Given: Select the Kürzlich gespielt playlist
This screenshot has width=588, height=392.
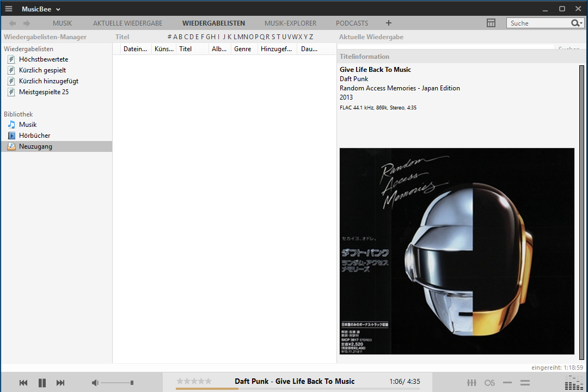Looking at the screenshot, I should [42, 70].
